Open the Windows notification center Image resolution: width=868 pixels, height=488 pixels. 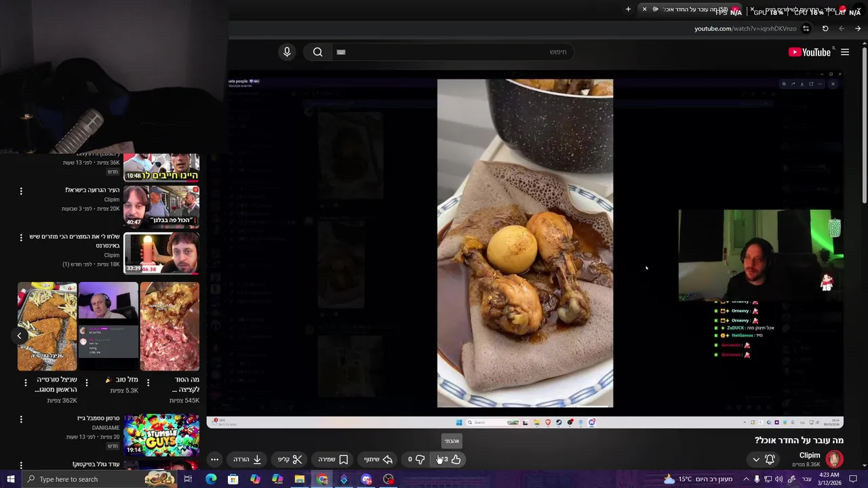point(853,479)
